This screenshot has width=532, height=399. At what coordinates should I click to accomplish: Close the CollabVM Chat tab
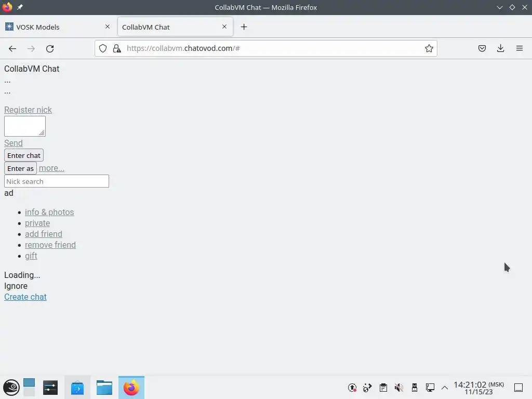coord(224,26)
